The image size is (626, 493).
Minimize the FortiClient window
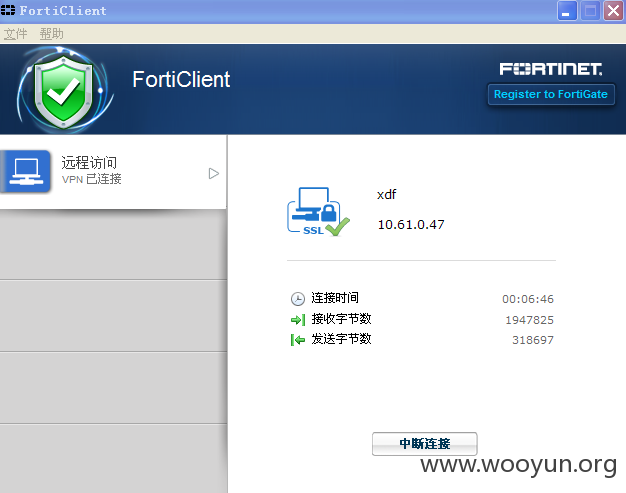click(567, 11)
